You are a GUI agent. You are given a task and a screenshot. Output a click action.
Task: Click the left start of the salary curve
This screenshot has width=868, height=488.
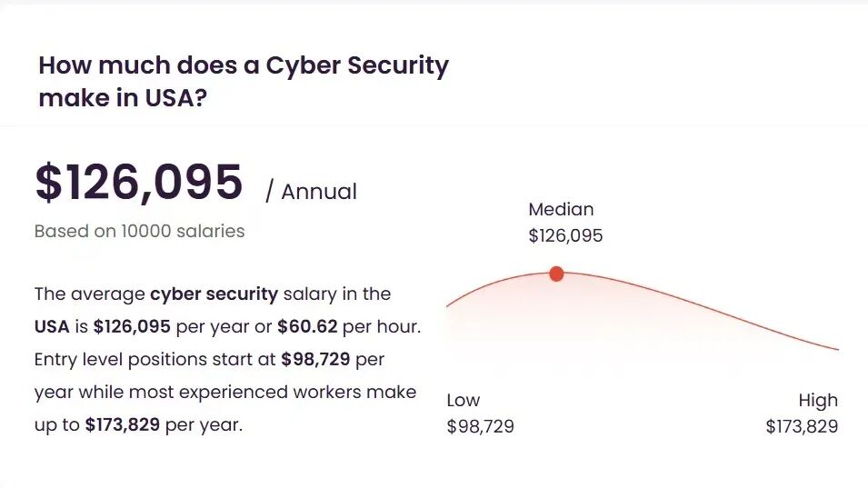pyautogui.click(x=449, y=306)
